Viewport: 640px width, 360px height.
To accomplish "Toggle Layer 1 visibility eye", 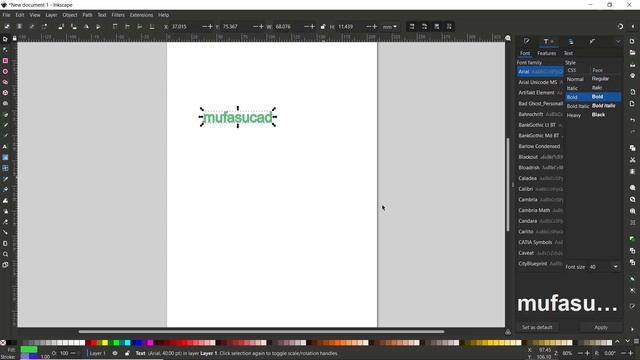I will click(115, 353).
